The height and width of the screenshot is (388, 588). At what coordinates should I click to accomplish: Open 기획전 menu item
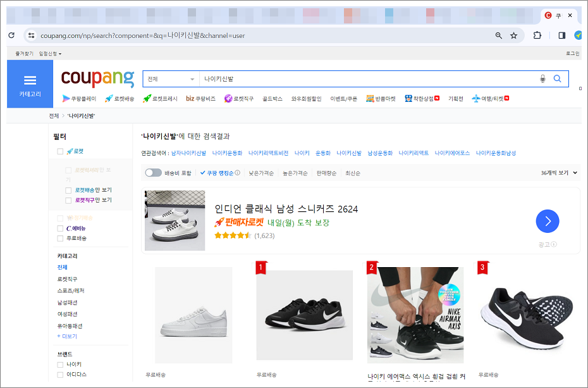(456, 99)
